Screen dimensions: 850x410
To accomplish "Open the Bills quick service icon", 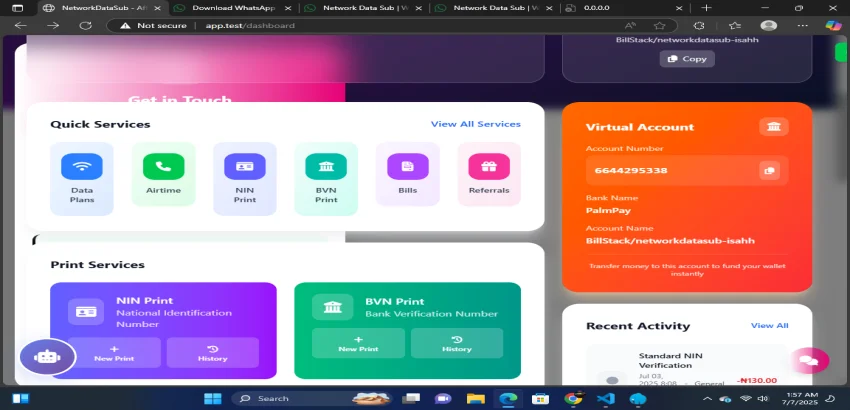I will tap(407, 166).
